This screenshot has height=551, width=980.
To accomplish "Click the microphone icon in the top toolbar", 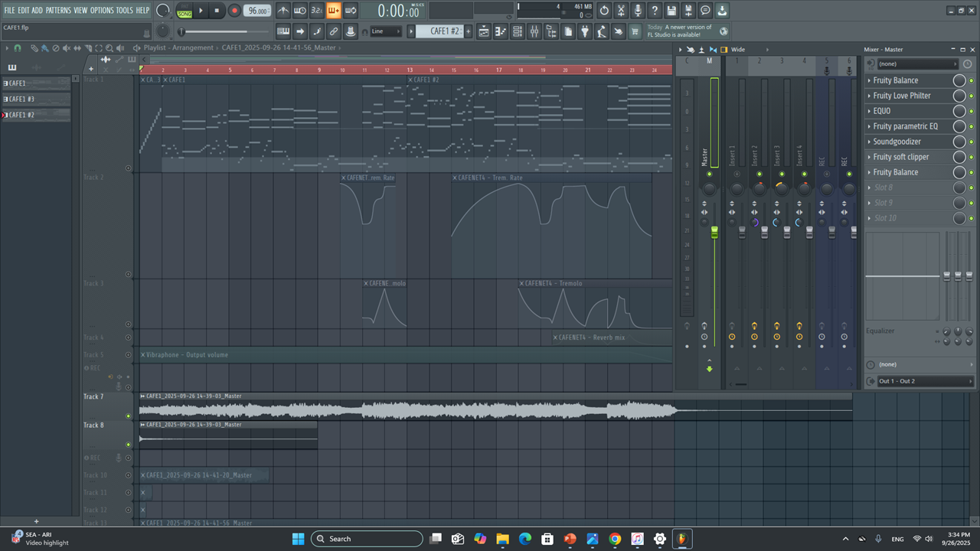I will tap(638, 11).
